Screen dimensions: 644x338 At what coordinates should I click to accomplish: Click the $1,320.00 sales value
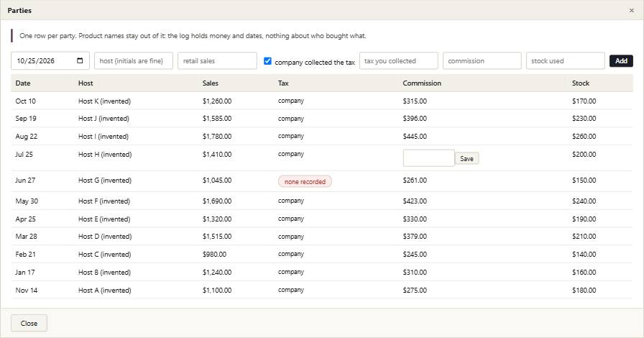[217, 219]
